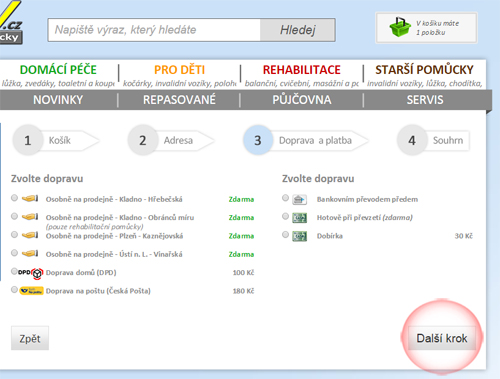
Task: Open the PŮJČOVNA menu item
Action: click(x=302, y=100)
